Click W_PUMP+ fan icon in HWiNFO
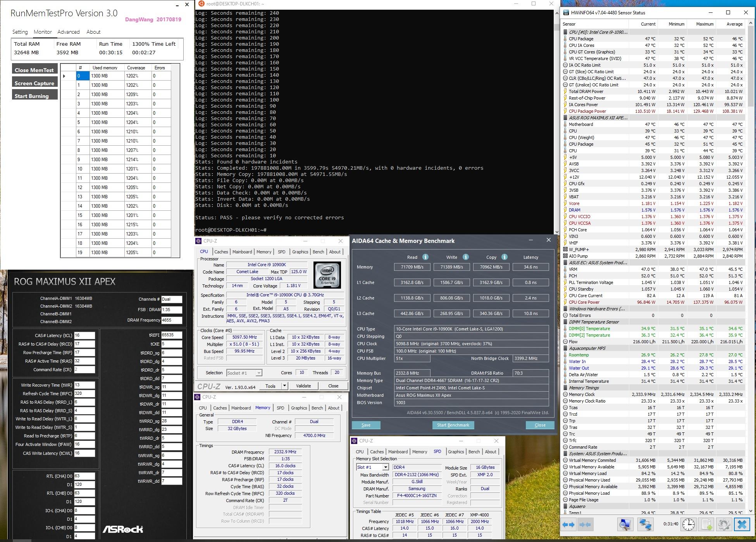This screenshot has width=756, height=542. (x=565, y=249)
